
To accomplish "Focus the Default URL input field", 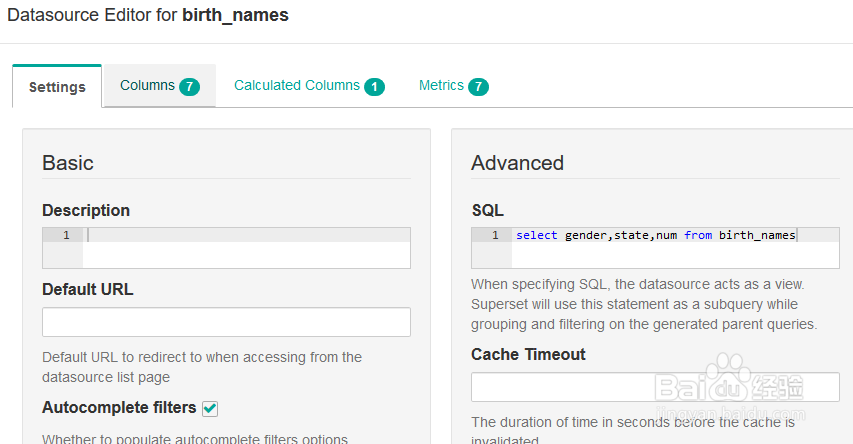I will click(226, 322).
